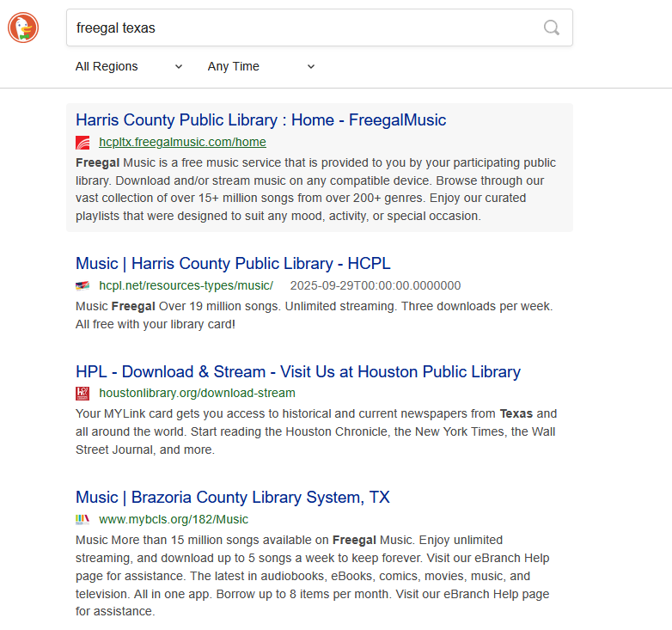Click the magnifying glass search icon

[x=552, y=28]
